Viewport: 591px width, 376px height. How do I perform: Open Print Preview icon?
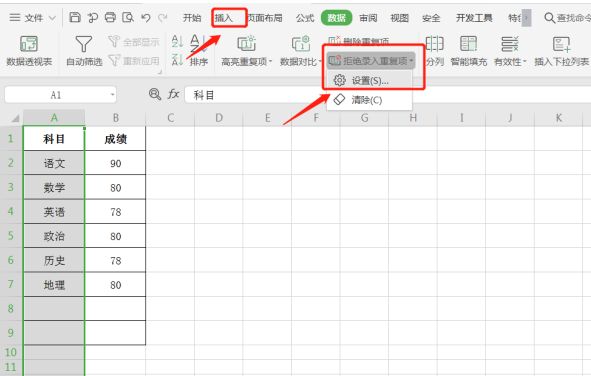click(128, 17)
